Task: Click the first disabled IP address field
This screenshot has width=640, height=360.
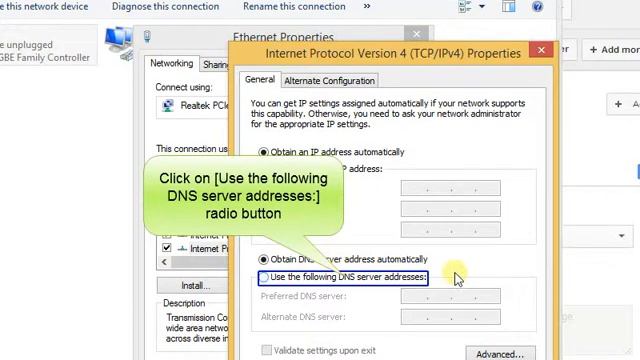Action: point(451,188)
